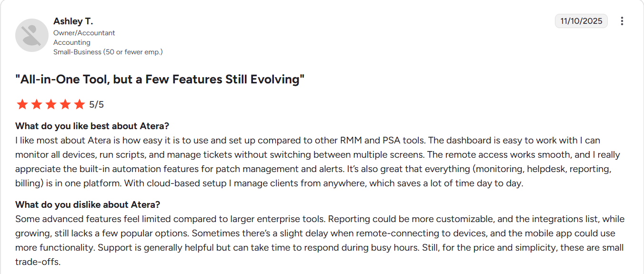
Task: Click the "What do you dislike about Atera?" heading
Action: 88,204
